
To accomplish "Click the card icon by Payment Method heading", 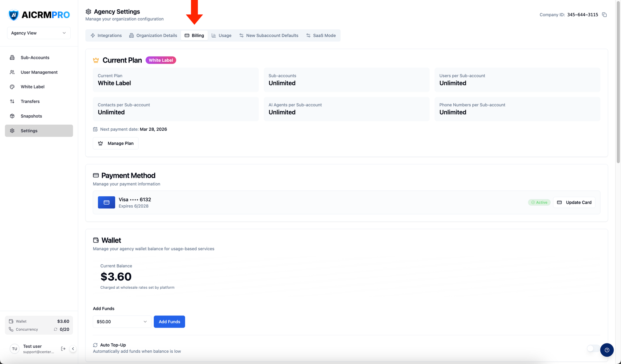I will pos(96,175).
